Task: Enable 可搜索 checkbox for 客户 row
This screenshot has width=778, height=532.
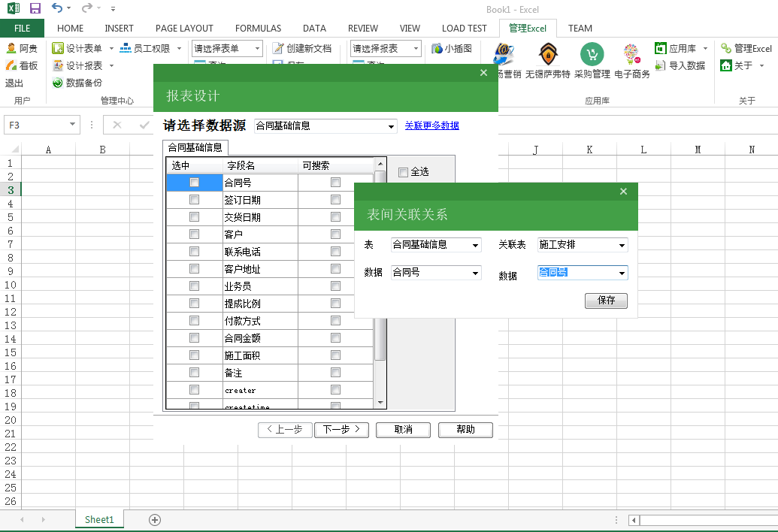Action: pos(335,234)
